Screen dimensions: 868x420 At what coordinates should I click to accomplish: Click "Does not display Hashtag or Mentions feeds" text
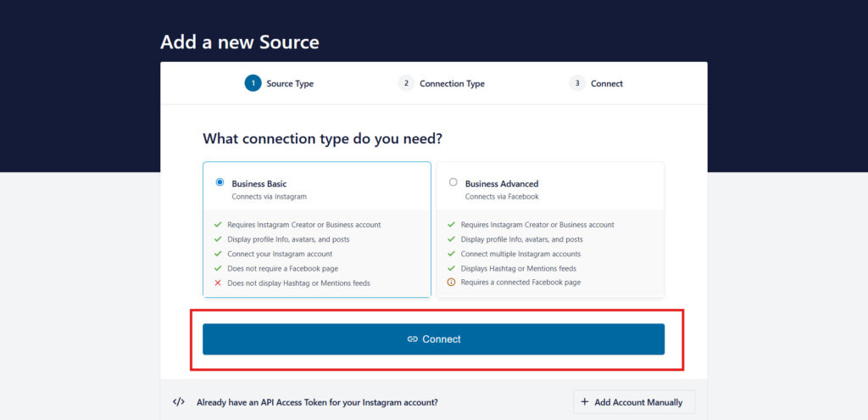[x=299, y=283]
